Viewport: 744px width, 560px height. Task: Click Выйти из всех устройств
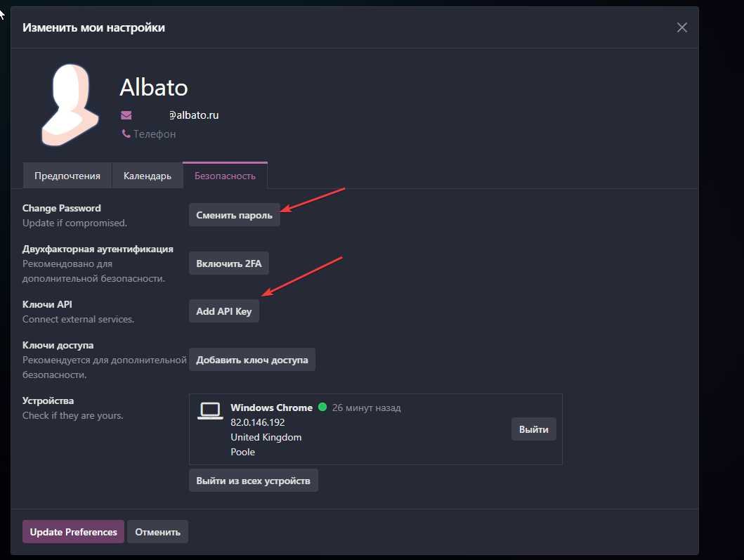pyautogui.click(x=253, y=481)
